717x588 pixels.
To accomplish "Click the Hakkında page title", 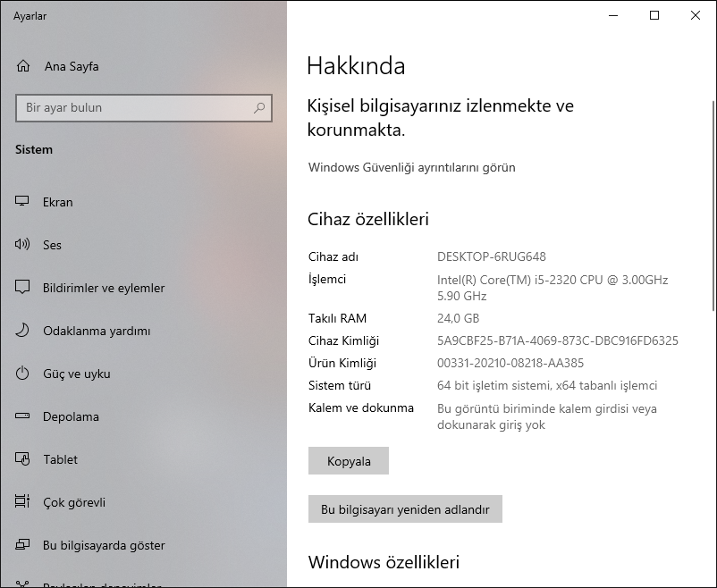I will (x=356, y=66).
